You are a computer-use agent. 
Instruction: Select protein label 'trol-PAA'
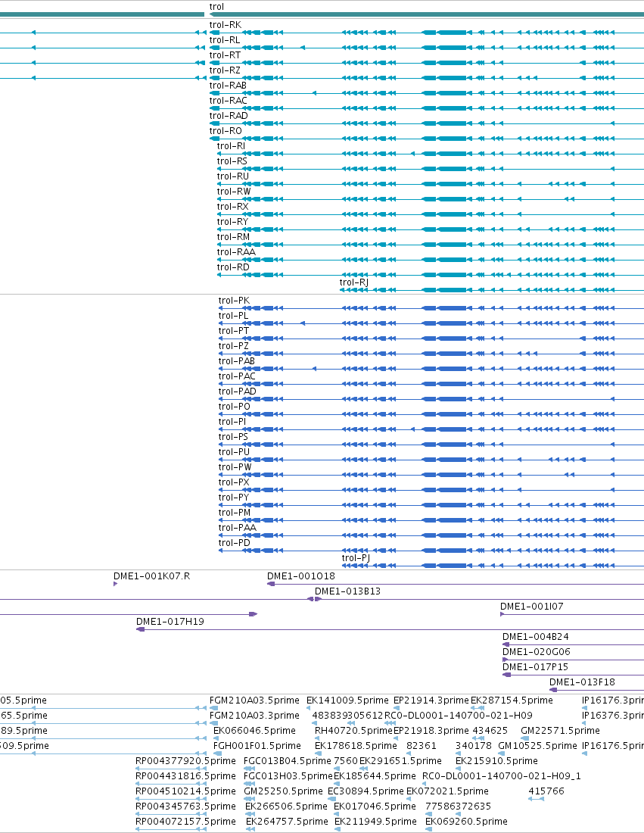point(238,528)
